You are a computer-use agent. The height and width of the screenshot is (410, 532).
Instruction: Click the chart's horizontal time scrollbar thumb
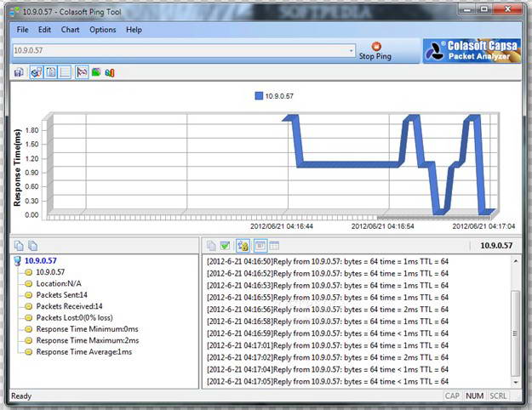coord(434,218)
